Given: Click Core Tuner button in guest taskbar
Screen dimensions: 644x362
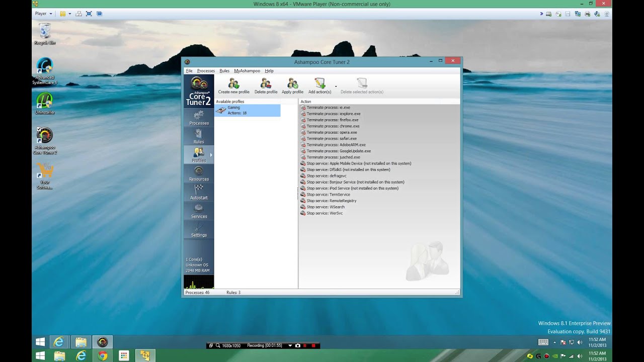Looking at the screenshot, I should point(102,342).
